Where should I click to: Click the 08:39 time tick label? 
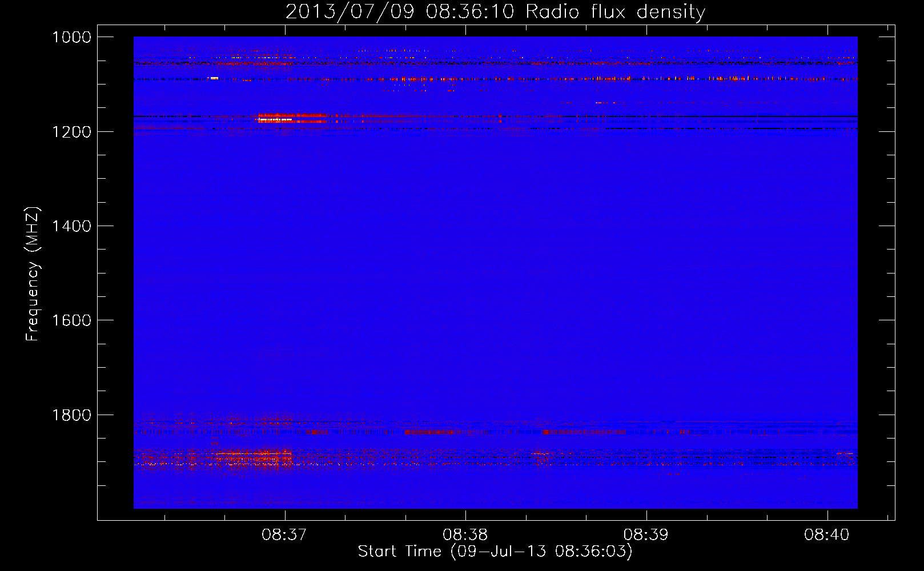pyautogui.click(x=646, y=535)
